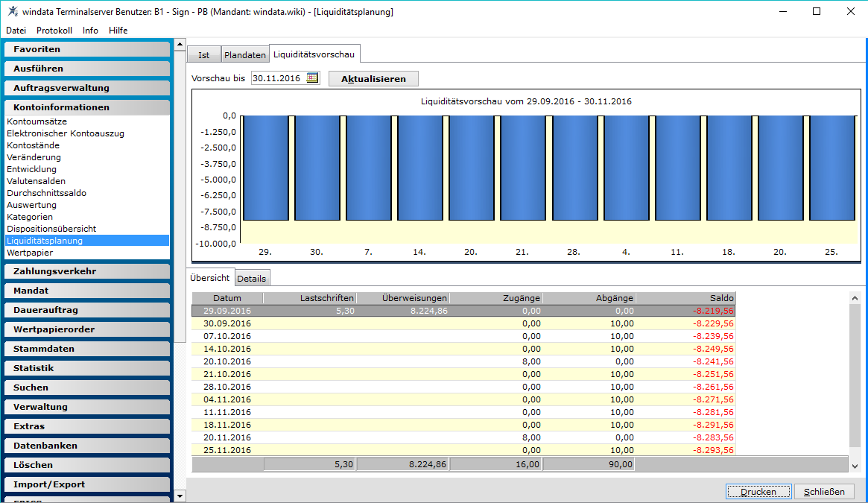Expand the Auftragsverwaltung section
This screenshot has height=503, width=868.
[87, 88]
